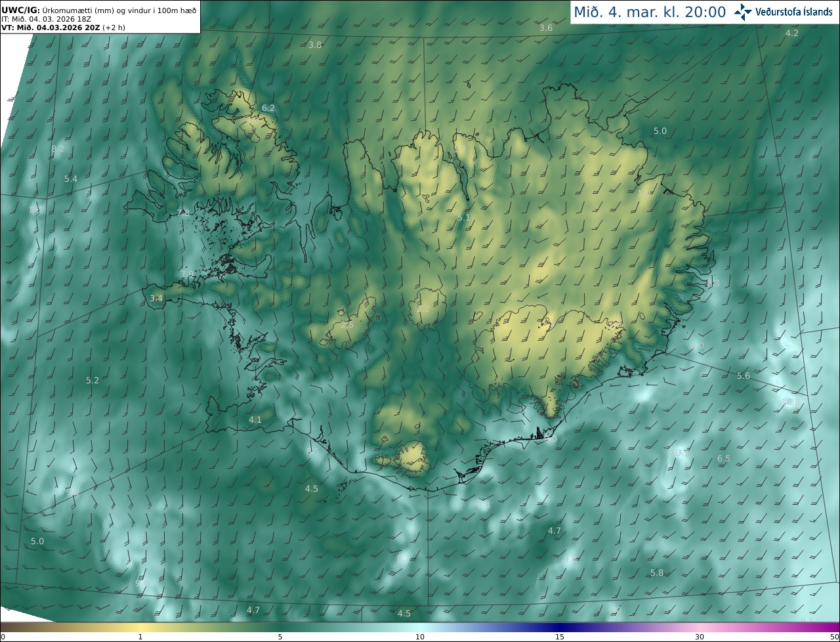The width and height of the screenshot is (840, 642).
Task: Click the 3.4 value on Snæfellsnes peninsula
Action: point(156,299)
